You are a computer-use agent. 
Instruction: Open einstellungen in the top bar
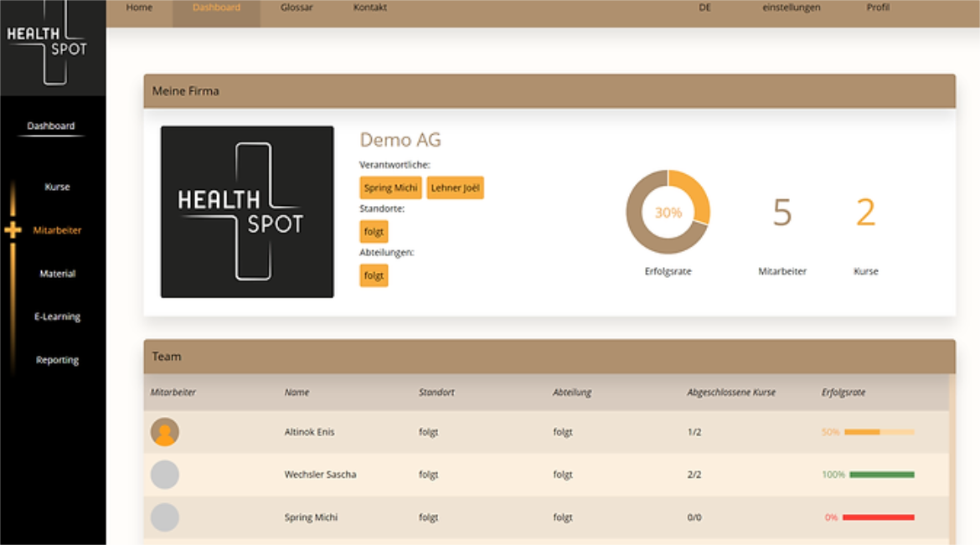(x=791, y=8)
